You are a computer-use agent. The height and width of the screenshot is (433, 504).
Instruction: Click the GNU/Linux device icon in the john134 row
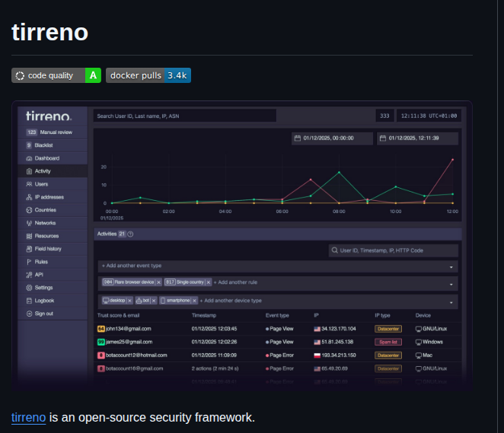[x=419, y=329]
